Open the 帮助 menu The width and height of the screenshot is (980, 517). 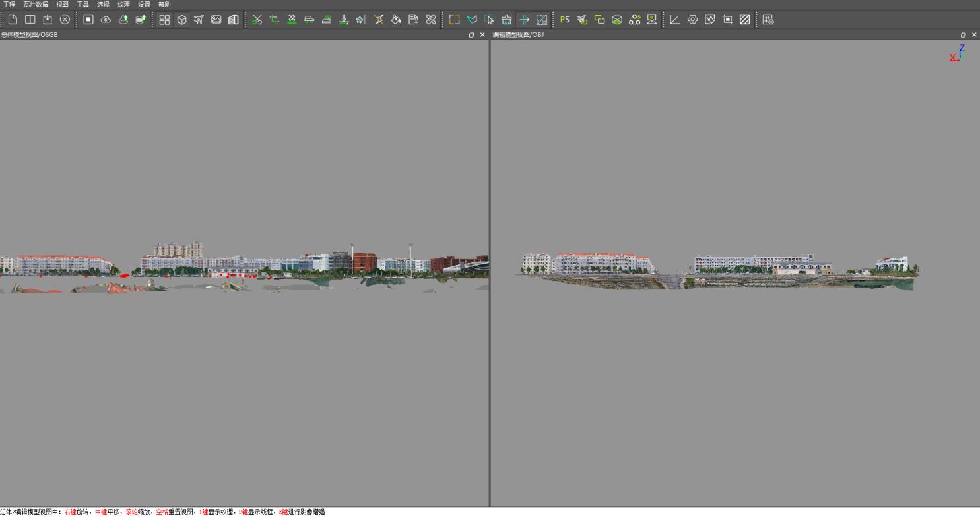(164, 4)
